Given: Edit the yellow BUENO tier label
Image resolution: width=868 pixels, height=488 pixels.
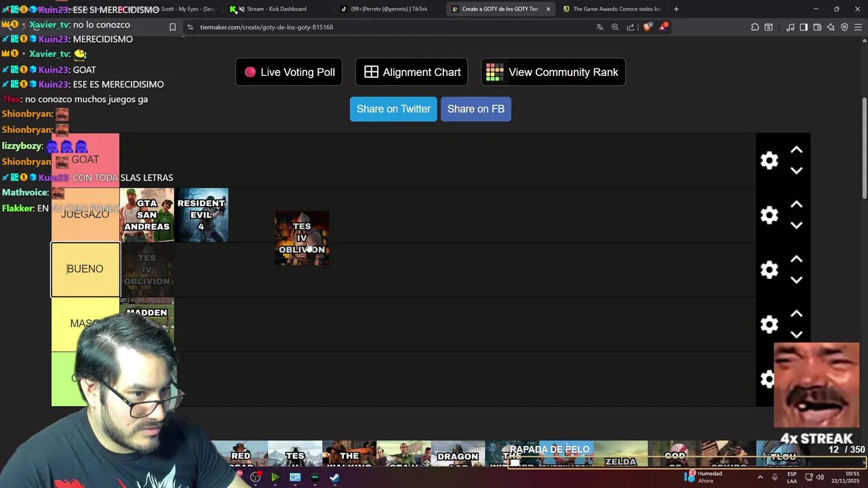Looking at the screenshot, I should point(85,269).
